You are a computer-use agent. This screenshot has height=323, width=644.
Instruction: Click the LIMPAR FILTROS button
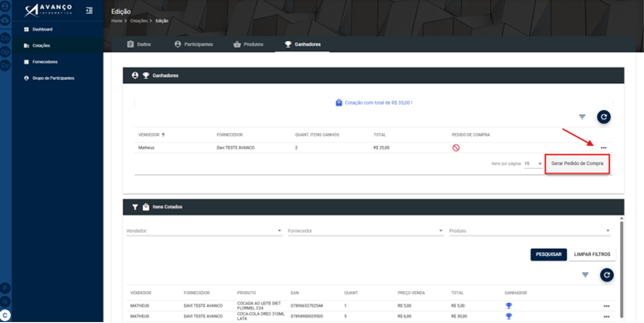592,254
